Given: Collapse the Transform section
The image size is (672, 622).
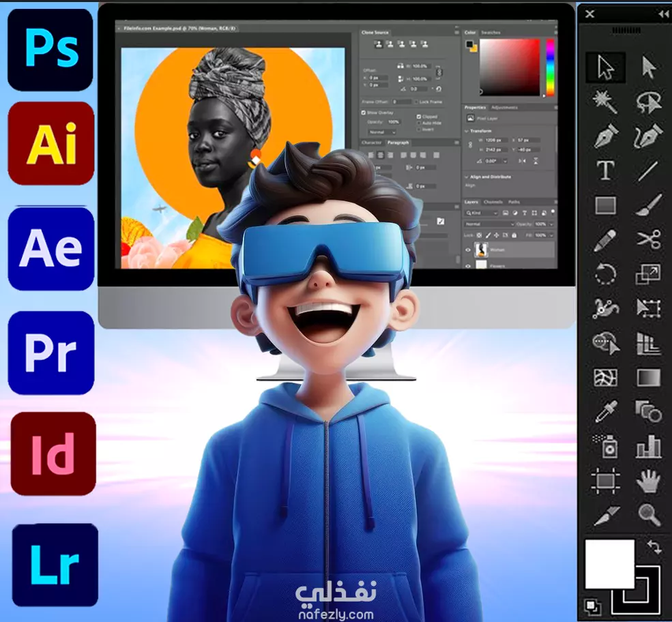Looking at the screenshot, I should point(467,131).
